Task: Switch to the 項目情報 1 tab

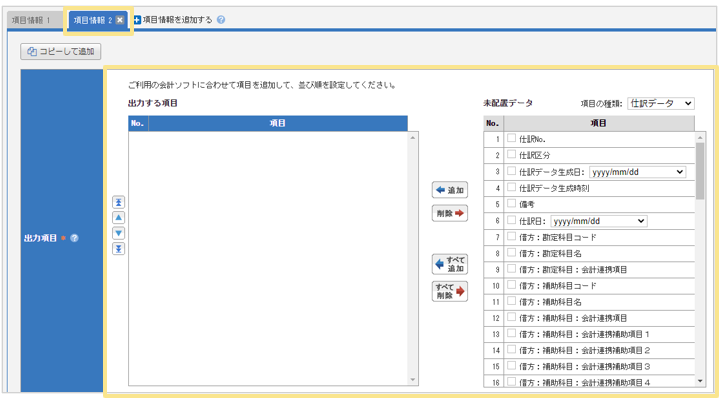Action: (x=31, y=19)
